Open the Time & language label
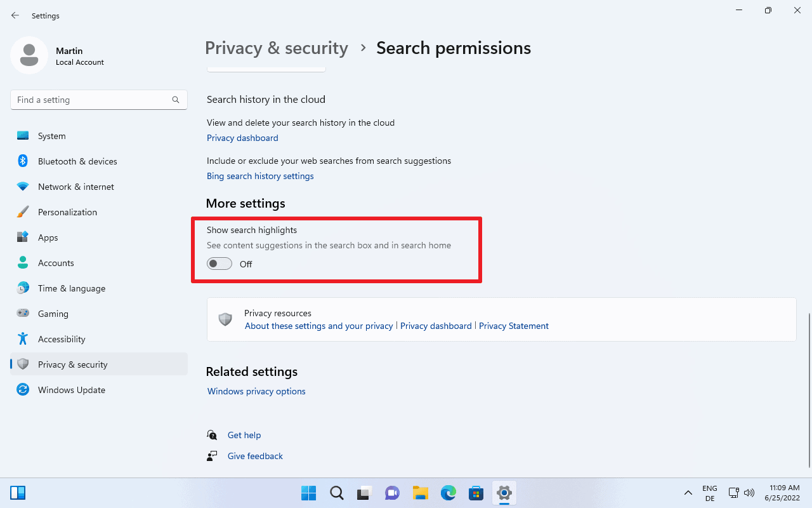 [72, 288]
